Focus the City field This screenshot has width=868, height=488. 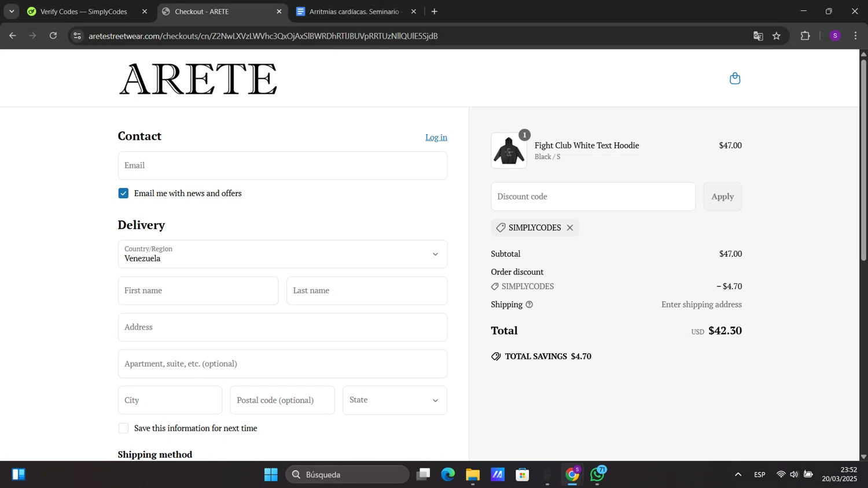pyautogui.click(x=170, y=400)
